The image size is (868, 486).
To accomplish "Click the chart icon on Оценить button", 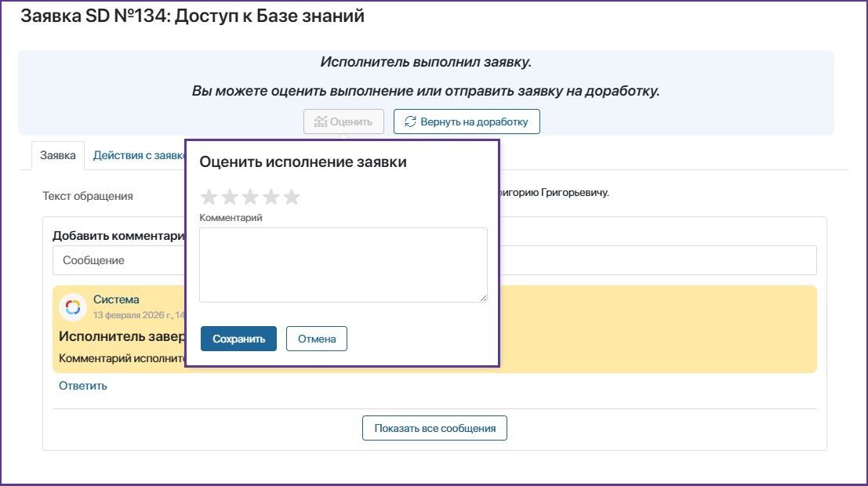I will [x=320, y=121].
